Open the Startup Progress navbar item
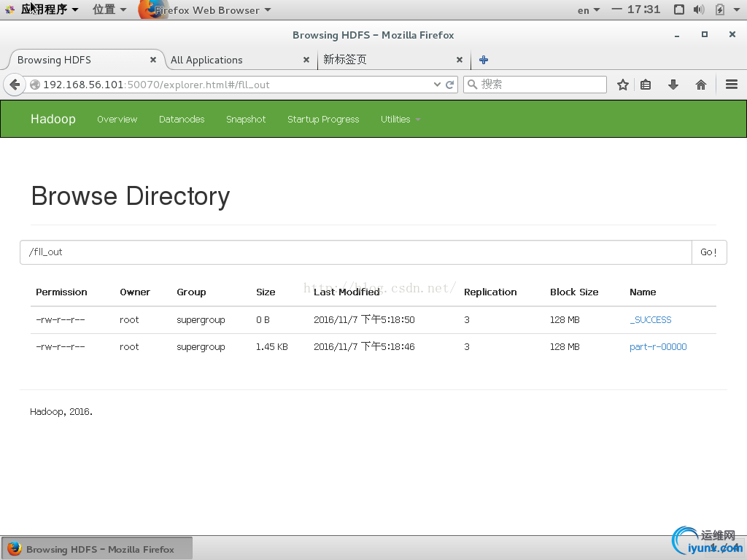 click(x=323, y=119)
